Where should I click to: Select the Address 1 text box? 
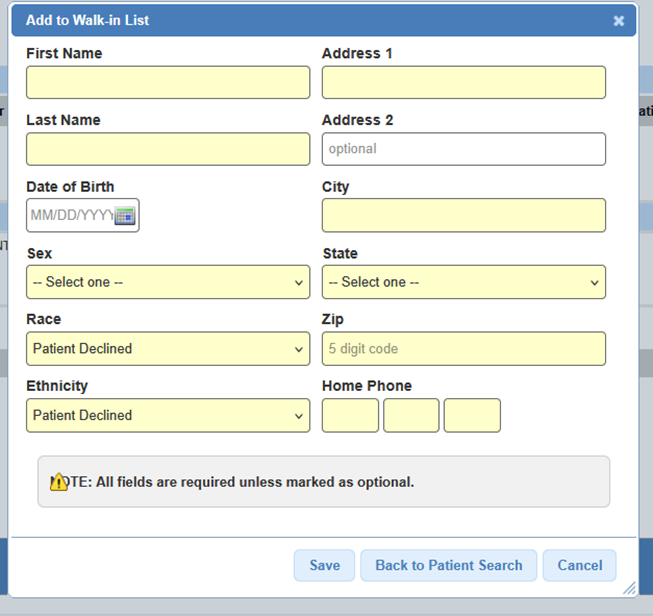[x=463, y=83]
